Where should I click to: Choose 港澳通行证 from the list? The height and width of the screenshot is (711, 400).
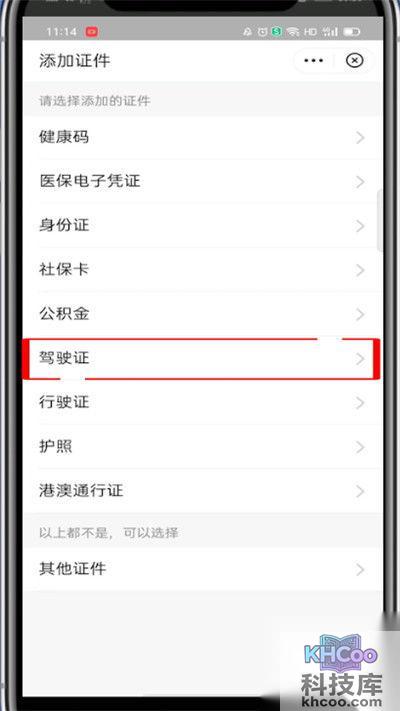coord(203,491)
